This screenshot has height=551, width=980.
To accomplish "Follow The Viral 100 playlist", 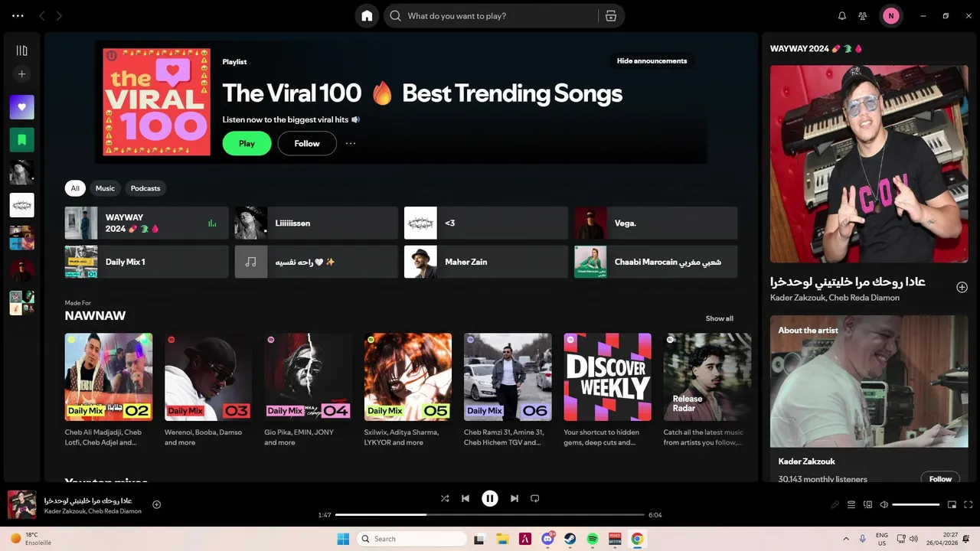I will [307, 143].
